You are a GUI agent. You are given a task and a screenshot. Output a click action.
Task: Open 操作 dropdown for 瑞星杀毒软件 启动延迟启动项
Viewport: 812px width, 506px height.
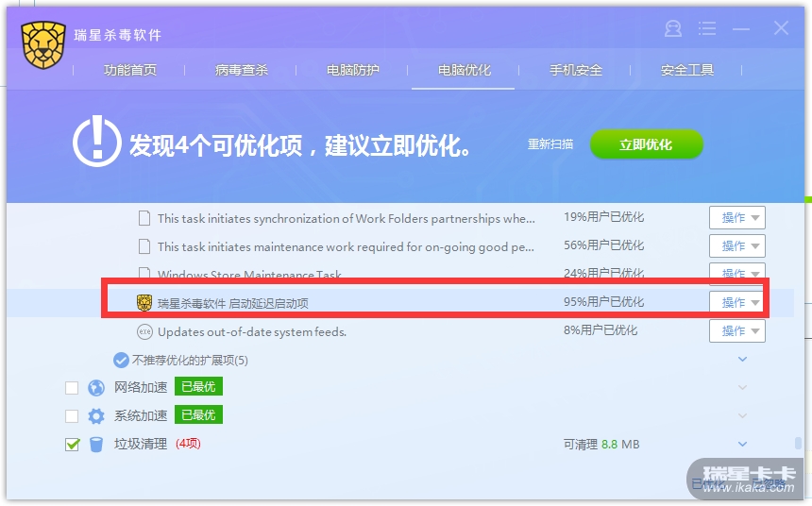[736, 302]
